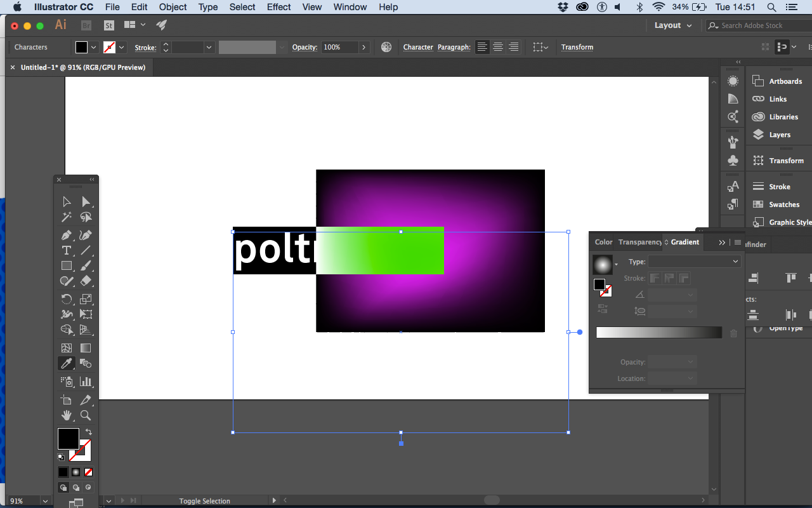812x508 pixels.
Task: Open the Gradient panel options menu
Action: click(x=738, y=242)
